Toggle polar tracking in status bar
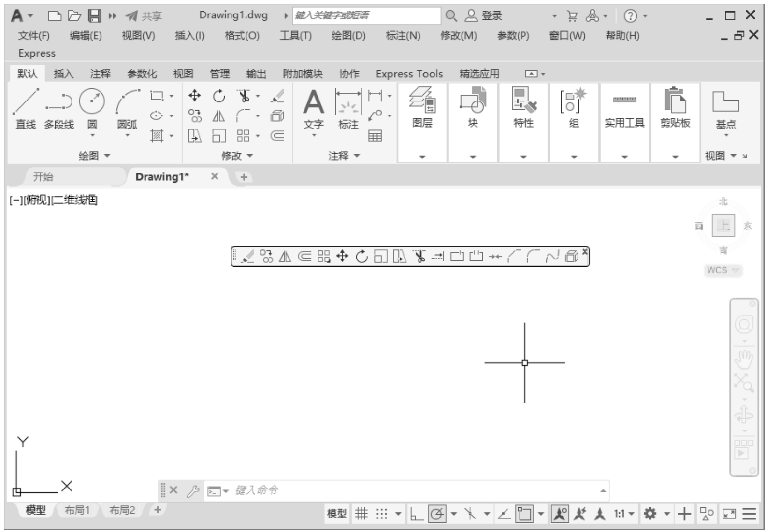766x532 pixels. (x=437, y=514)
